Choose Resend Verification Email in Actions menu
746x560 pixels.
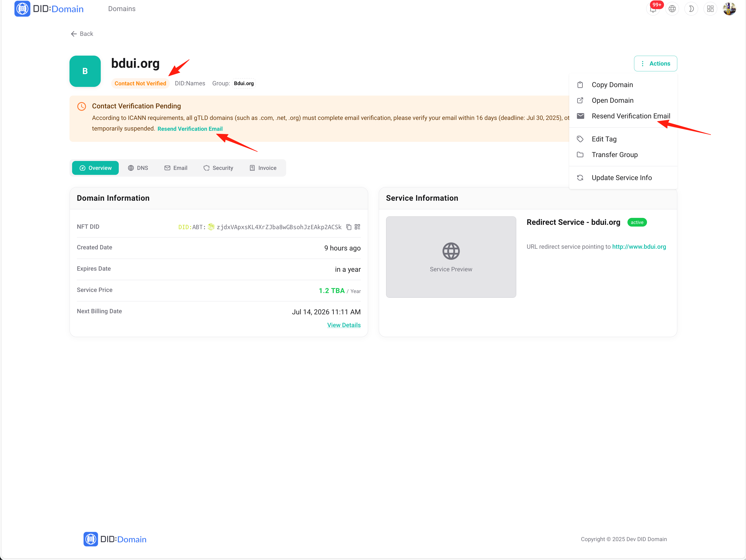pos(630,116)
